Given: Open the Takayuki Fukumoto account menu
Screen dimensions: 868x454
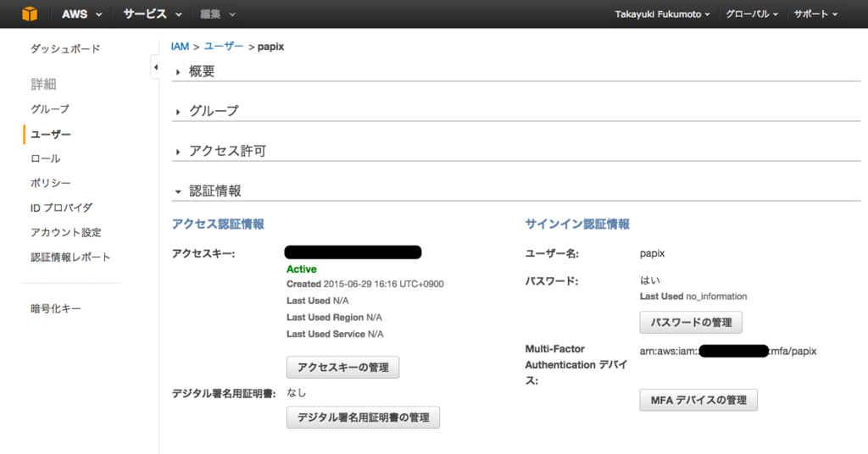Looking at the screenshot, I should 662,14.
